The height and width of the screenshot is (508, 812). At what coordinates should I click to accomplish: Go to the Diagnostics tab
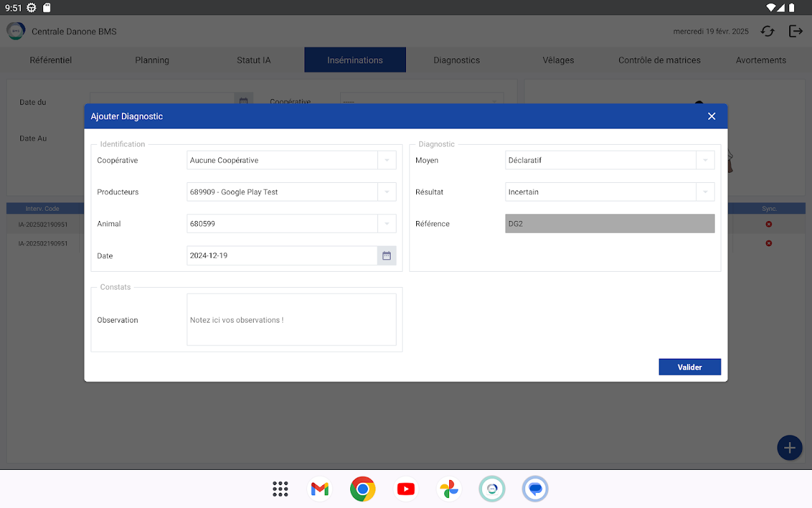point(457,60)
